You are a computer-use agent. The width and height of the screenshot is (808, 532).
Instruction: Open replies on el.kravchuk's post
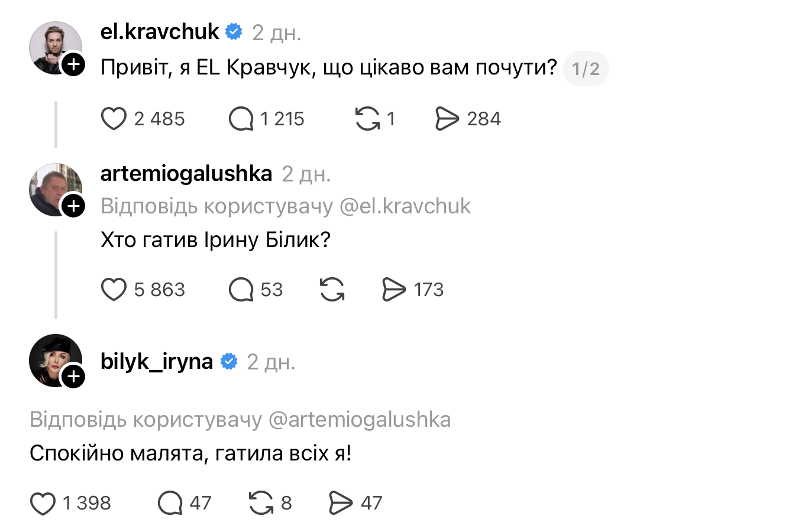tap(241, 119)
